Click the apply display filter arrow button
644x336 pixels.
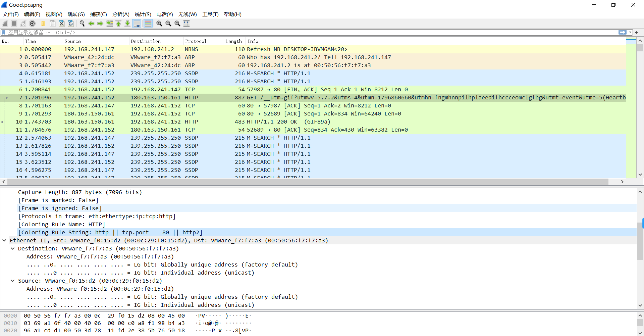tap(623, 32)
